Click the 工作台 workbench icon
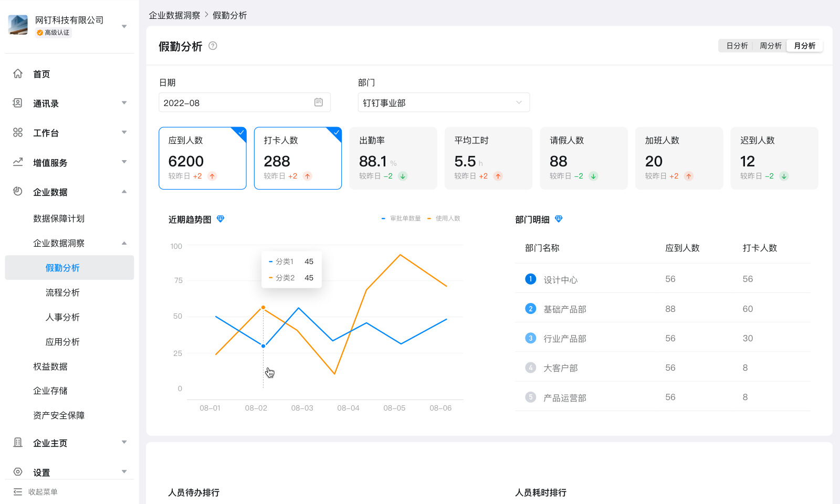Viewport: 840px width, 504px height. 18,133
